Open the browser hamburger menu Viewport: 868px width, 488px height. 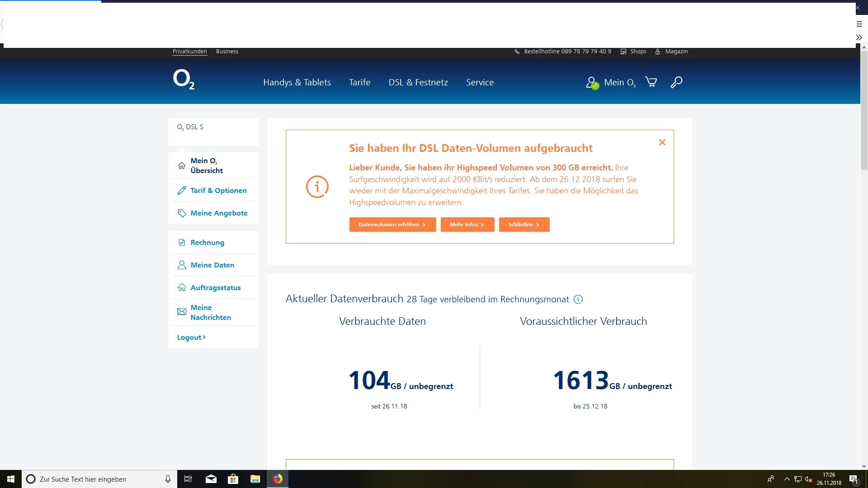click(x=859, y=24)
